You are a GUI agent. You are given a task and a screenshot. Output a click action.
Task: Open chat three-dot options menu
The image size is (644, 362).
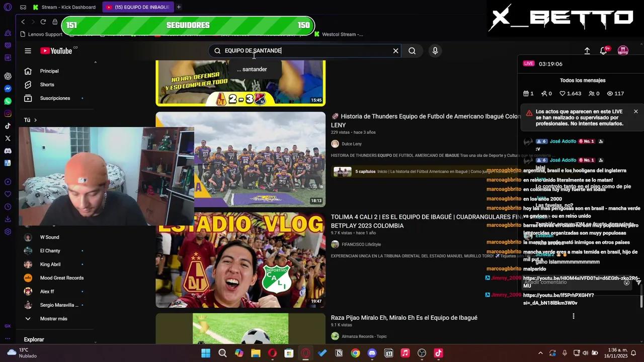[573, 316]
